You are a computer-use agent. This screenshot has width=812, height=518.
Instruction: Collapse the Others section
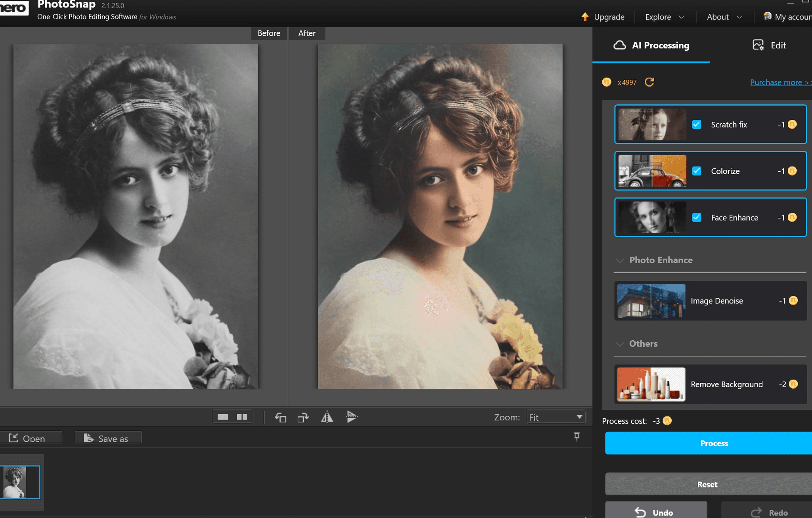[620, 344]
